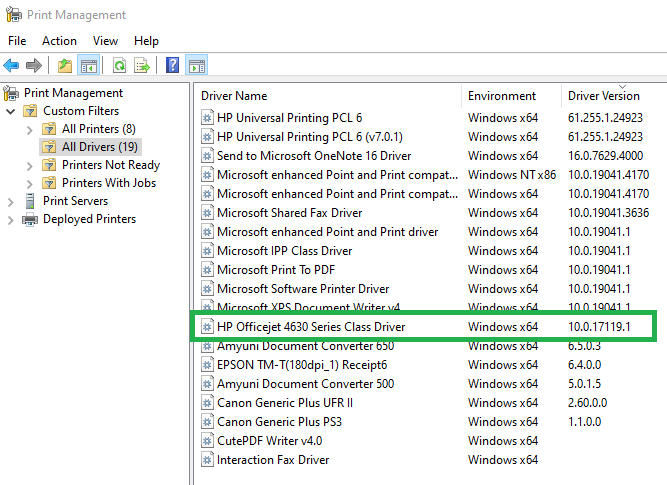Collapse the Custom Filters tree node
Screen dimensions: 667x485
[11, 111]
